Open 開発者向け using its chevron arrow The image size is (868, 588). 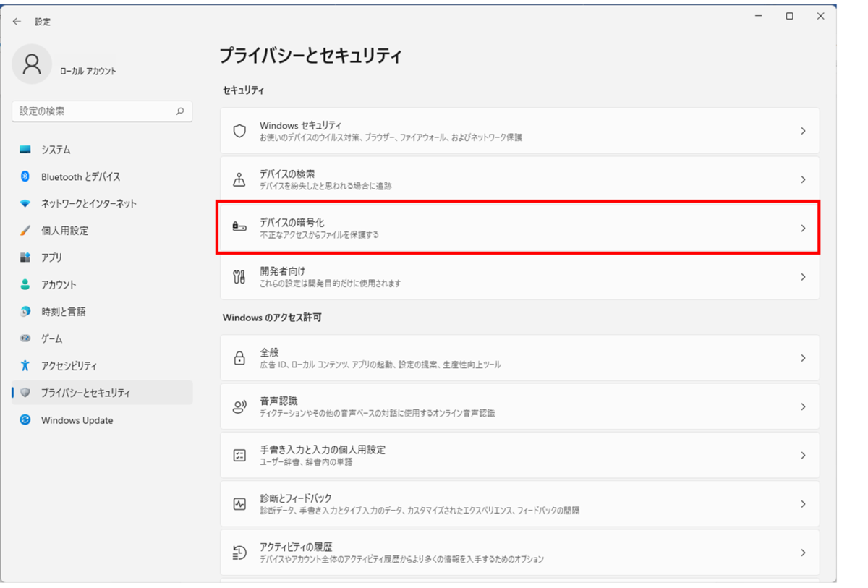coord(803,276)
